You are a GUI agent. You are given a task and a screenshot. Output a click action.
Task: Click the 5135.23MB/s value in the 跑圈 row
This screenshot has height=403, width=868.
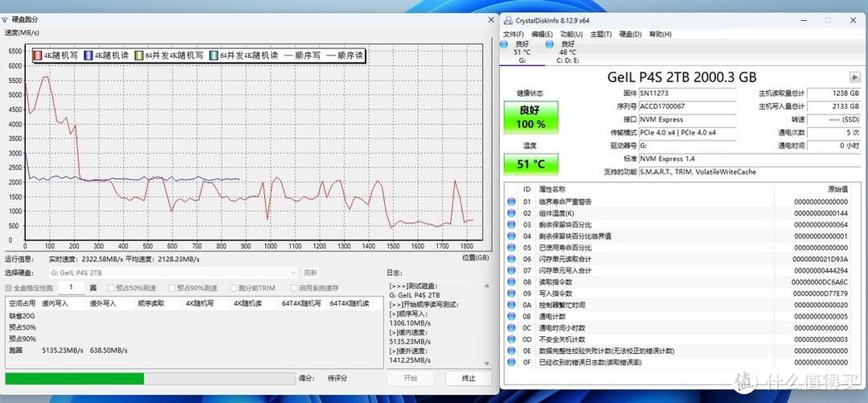pos(63,351)
